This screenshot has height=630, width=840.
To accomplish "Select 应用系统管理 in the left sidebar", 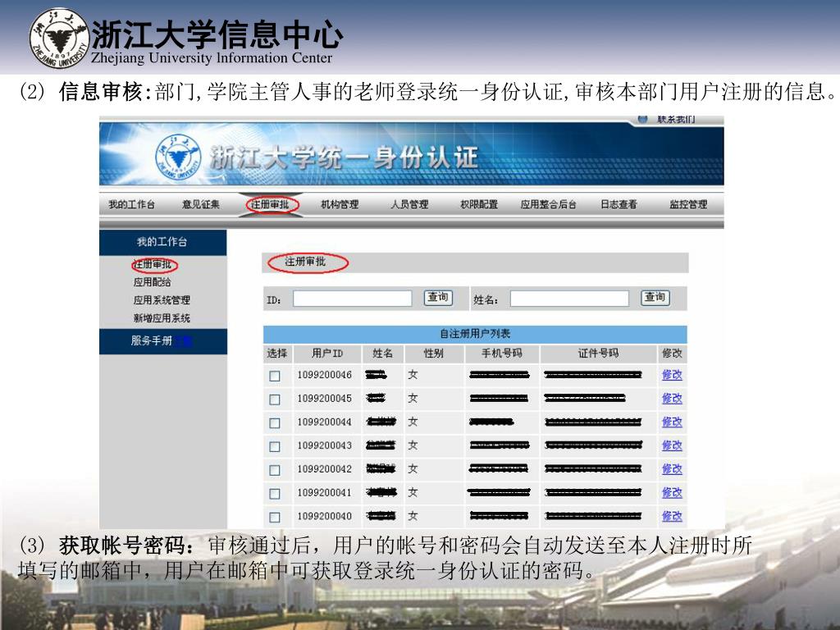I will [x=162, y=300].
